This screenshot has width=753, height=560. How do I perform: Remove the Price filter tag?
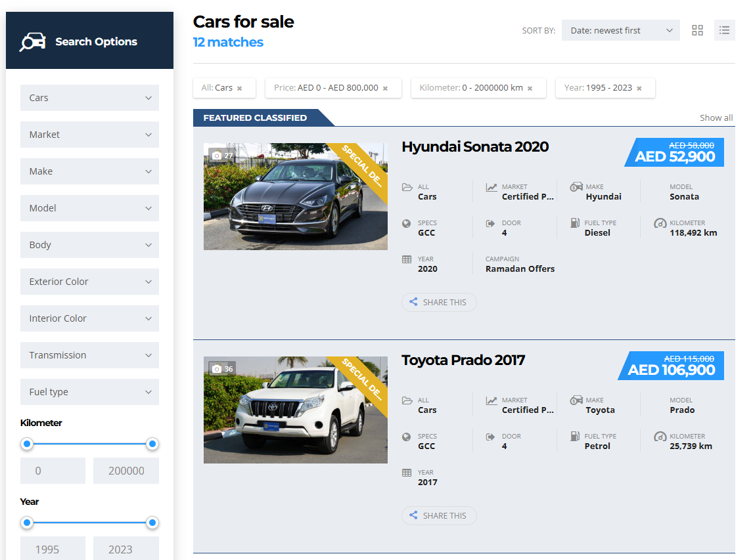[x=385, y=88]
